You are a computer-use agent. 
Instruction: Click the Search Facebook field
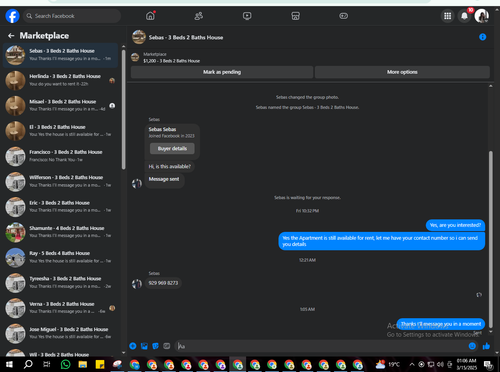coord(72,16)
